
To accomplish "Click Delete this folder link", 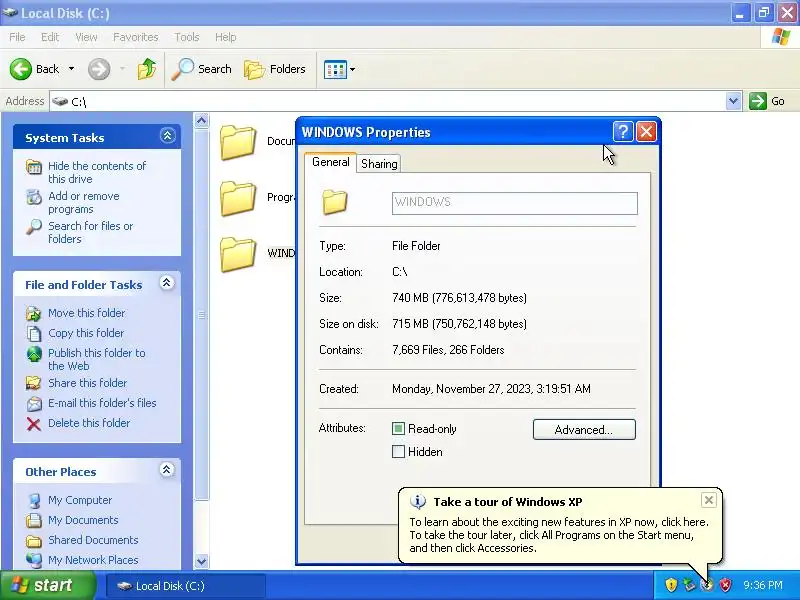I will [x=89, y=423].
